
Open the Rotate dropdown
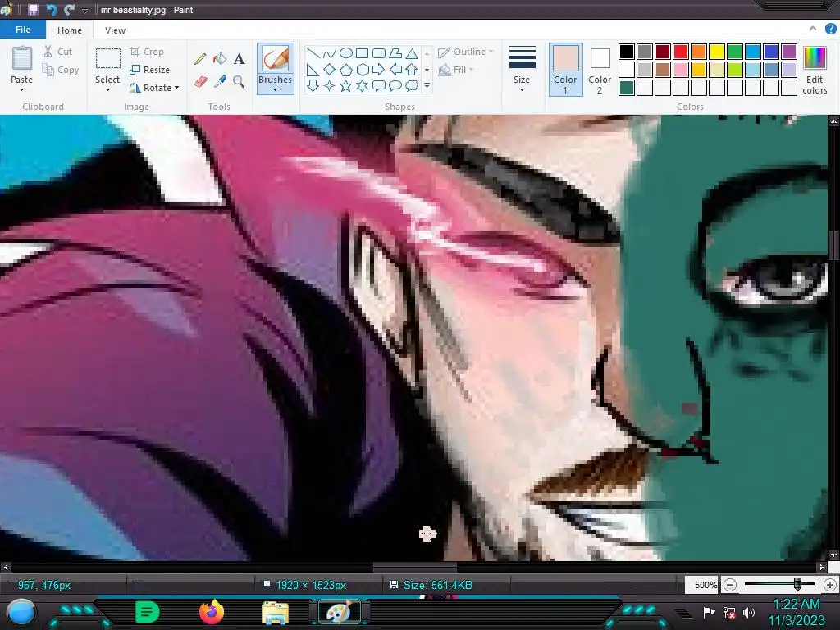[154, 87]
